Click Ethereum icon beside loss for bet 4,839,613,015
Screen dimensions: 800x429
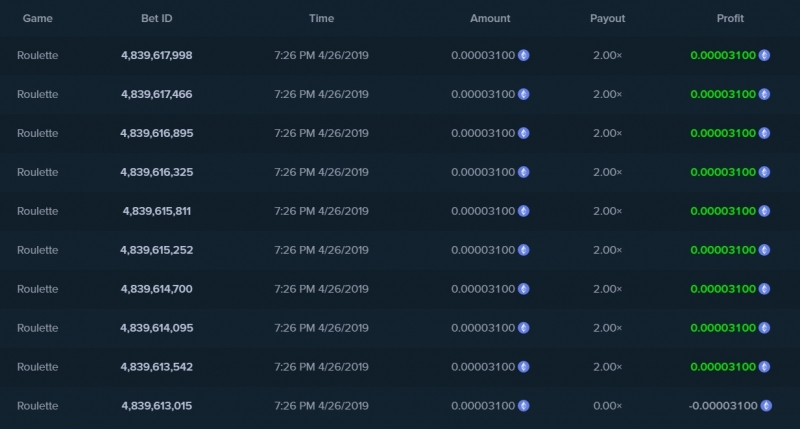tap(766, 406)
